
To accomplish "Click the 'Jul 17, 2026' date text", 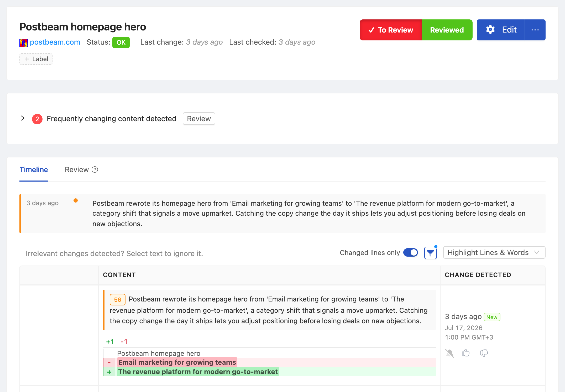I will point(464,328).
